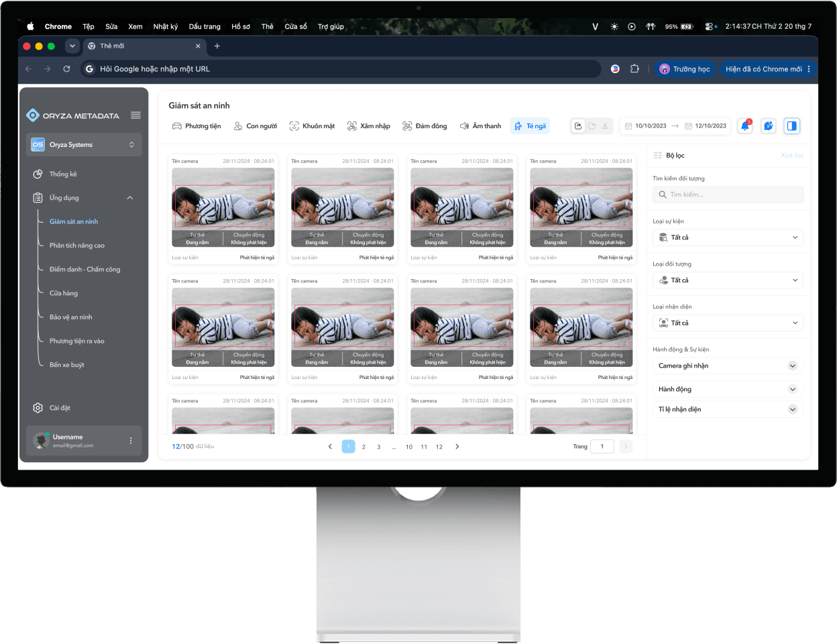Image resolution: width=837 pixels, height=644 pixels.
Task: Click the Ứng dụng clipboard icon
Action: 38,198
